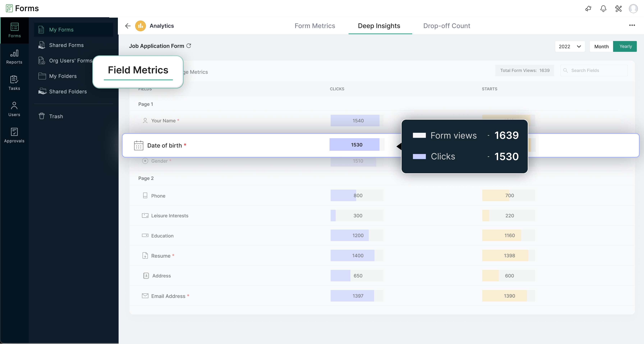
Task: Expand the Page 2 section
Action: tap(146, 178)
